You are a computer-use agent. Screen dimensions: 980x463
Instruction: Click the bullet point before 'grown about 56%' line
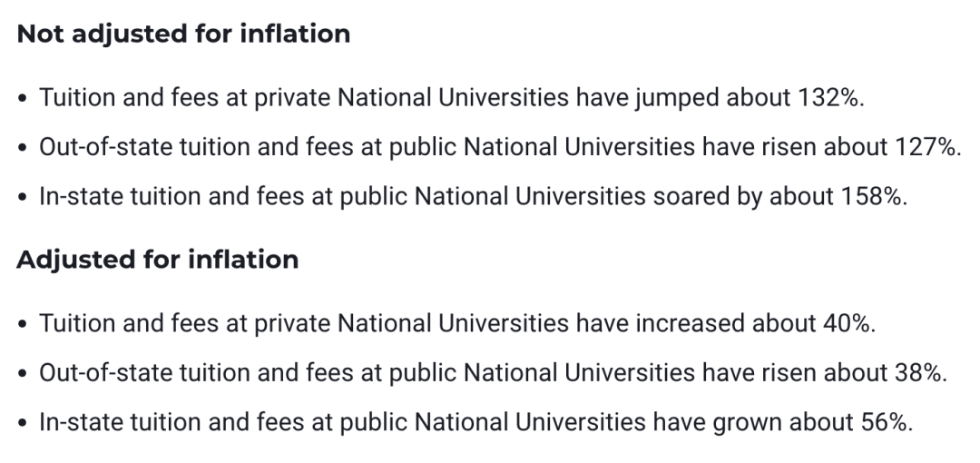click(x=23, y=423)
